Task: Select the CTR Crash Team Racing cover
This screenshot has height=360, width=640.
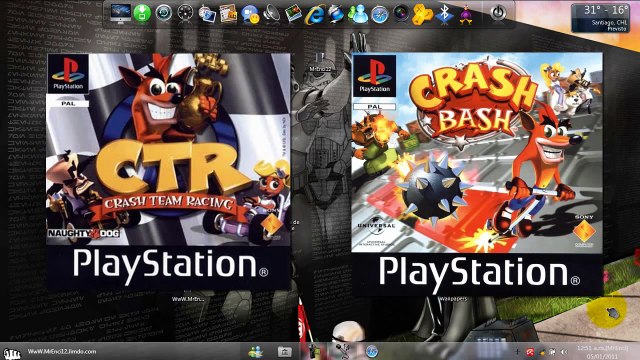Action: pos(169,171)
